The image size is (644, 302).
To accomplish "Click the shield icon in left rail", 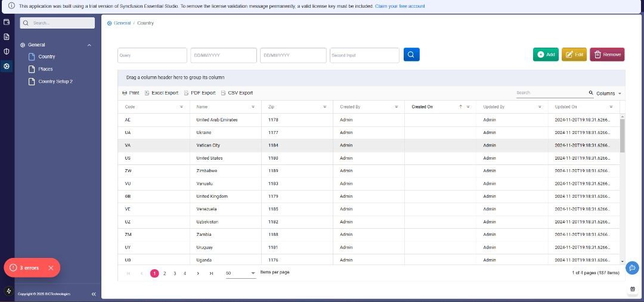I will 7,51.
